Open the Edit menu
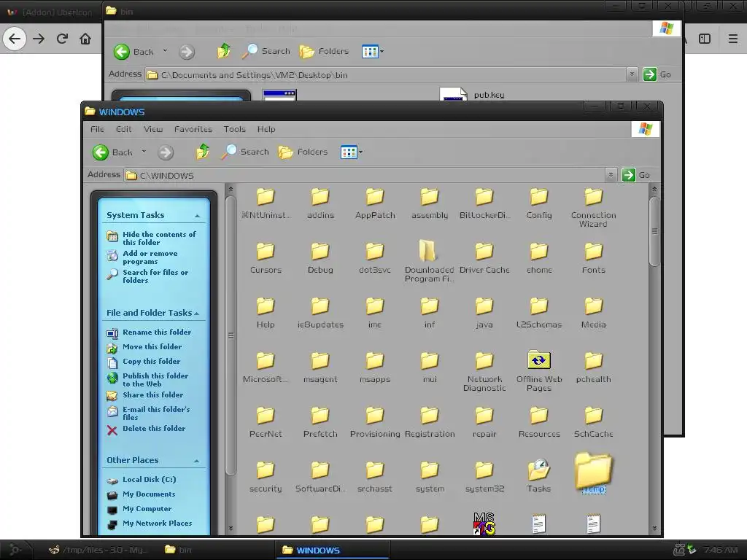This screenshot has height=560, width=747. point(123,129)
